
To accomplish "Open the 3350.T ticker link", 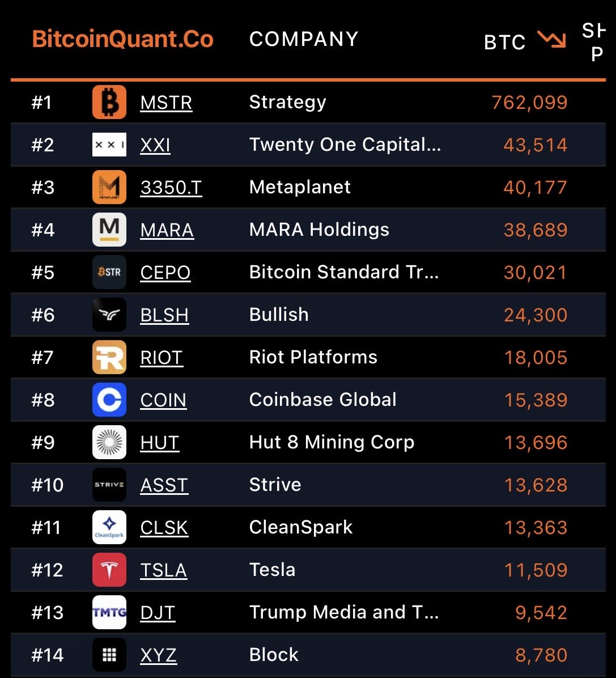I will pos(171,188).
